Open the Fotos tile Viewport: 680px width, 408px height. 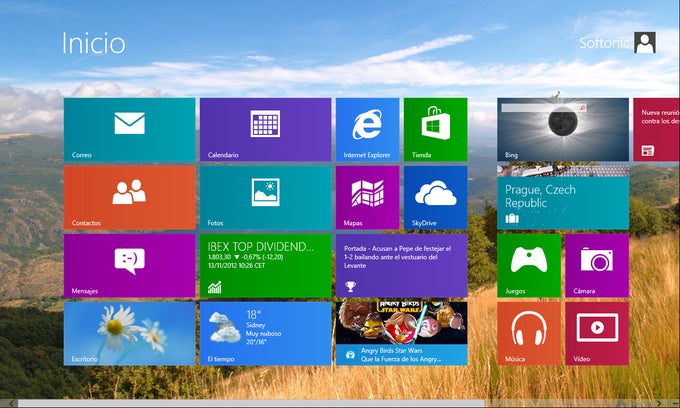click(265, 198)
